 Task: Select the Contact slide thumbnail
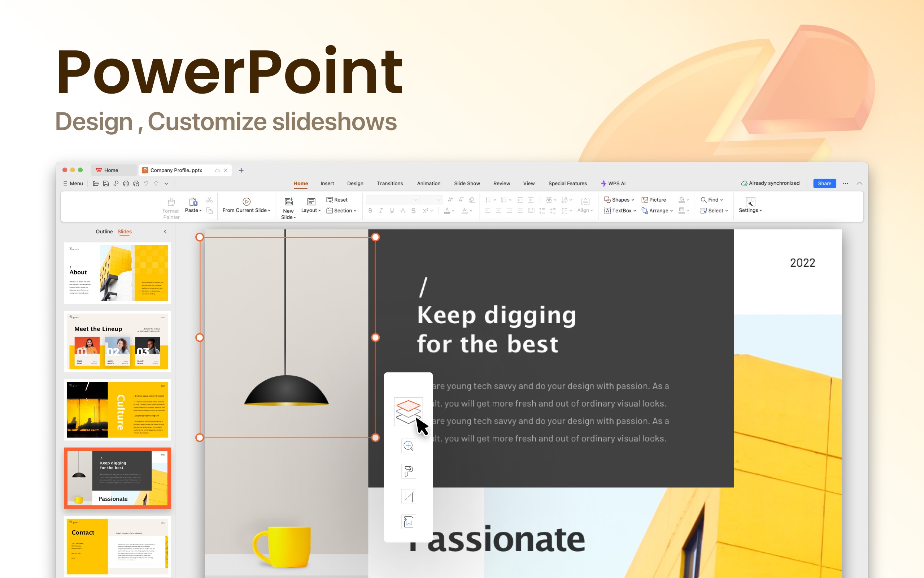(118, 546)
